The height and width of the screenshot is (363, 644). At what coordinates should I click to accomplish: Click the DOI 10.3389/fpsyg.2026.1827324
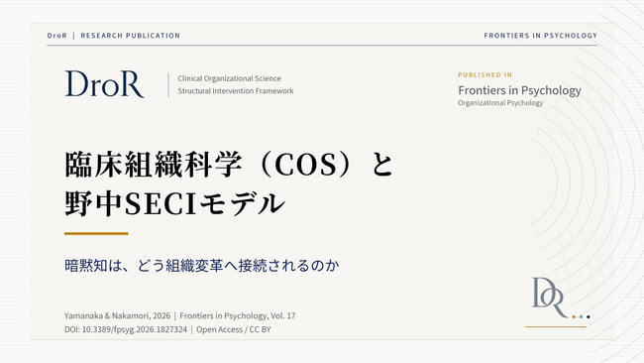tap(126, 329)
